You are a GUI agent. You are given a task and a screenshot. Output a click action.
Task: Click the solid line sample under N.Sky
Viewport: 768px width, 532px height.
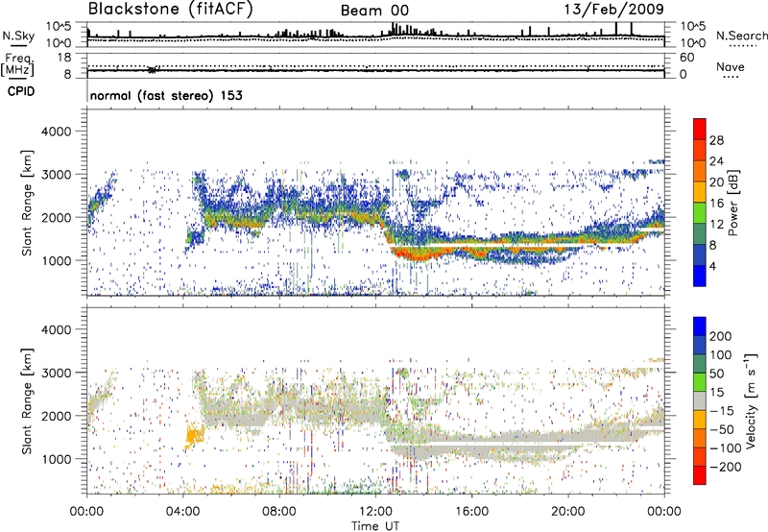click(x=18, y=45)
